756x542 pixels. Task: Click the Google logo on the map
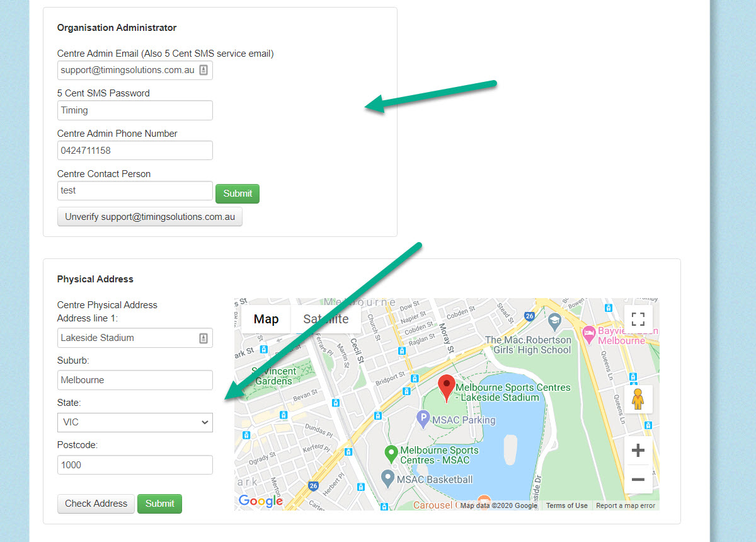(261, 501)
